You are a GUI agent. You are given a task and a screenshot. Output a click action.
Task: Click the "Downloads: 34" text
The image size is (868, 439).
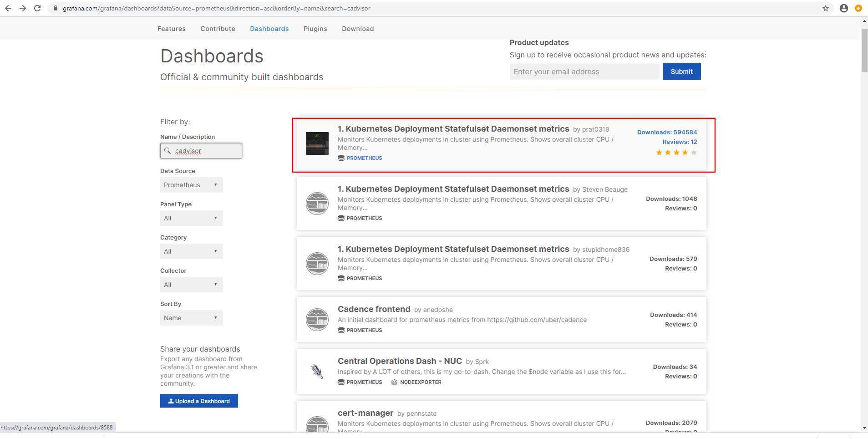click(x=675, y=367)
